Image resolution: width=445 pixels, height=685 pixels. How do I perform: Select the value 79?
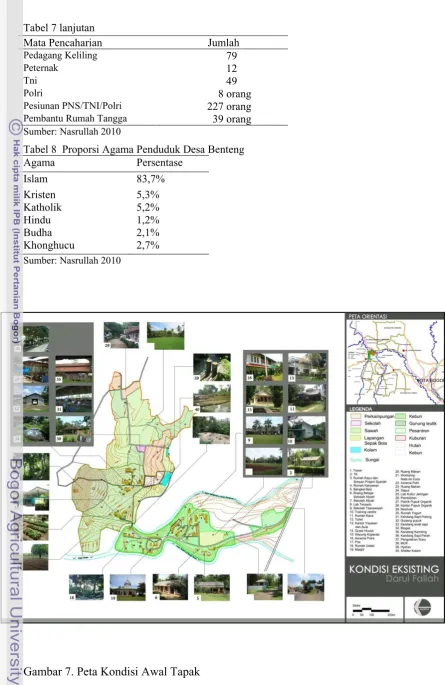click(x=232, y=55)
